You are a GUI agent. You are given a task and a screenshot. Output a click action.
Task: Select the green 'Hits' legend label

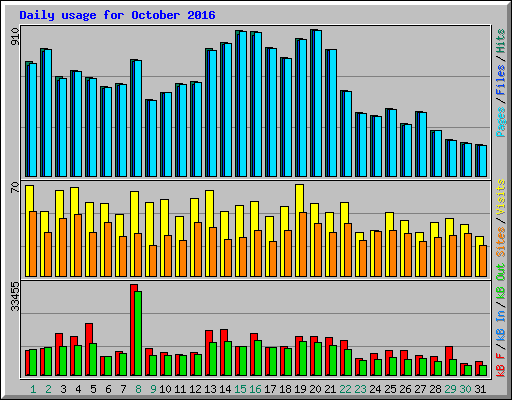click(501, 41)
